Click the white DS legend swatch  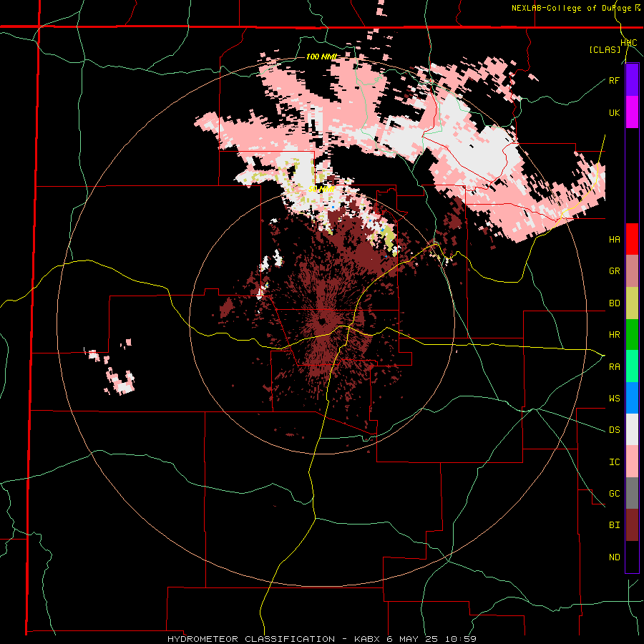point(632,429)
